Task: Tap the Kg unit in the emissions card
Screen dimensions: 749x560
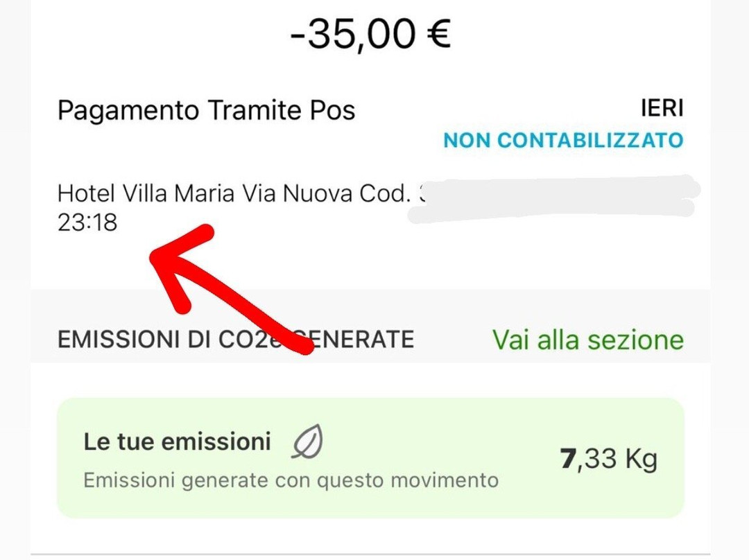Action: coord(638,459)
